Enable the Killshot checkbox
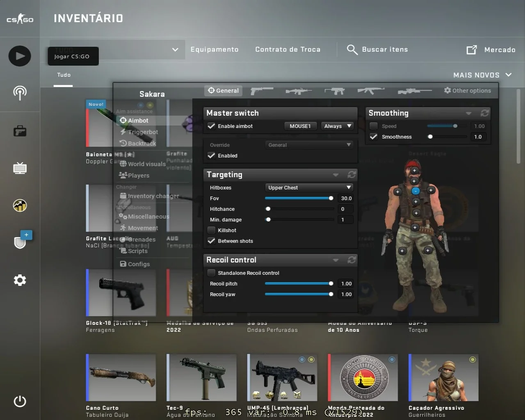Viewport: 525px width, 420px height. (211, 230)
